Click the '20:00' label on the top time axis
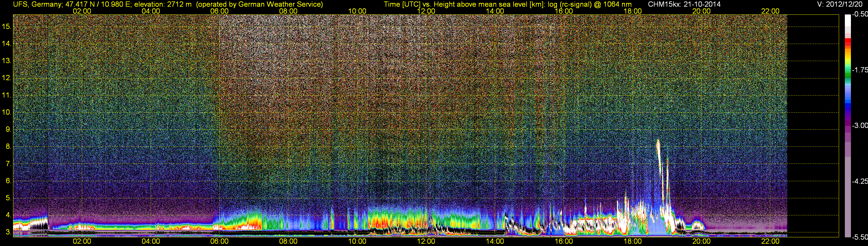This screenshot has width=868, height=246. pos(702,11)
